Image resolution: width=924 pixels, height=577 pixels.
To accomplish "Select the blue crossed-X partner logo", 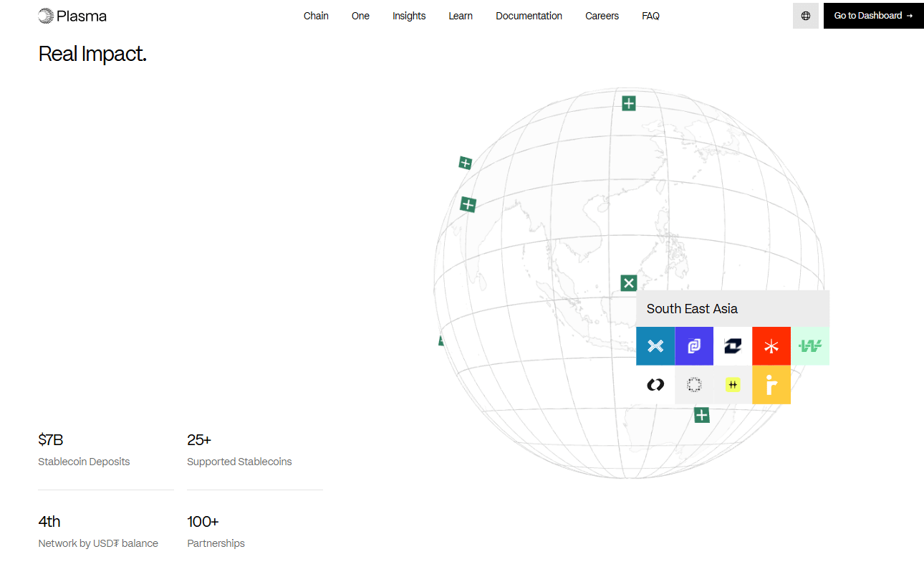I will pos(655,346).
